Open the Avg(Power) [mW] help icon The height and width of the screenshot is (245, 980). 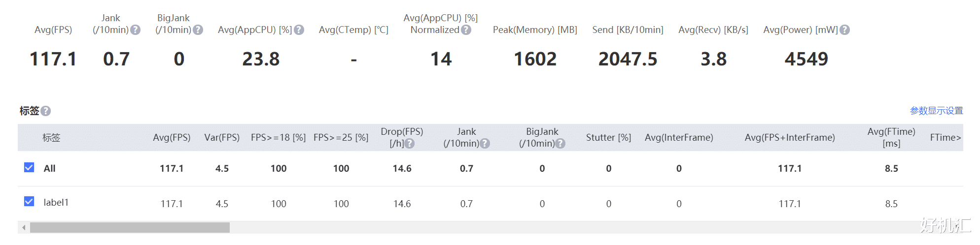click(x=844, y=30)
